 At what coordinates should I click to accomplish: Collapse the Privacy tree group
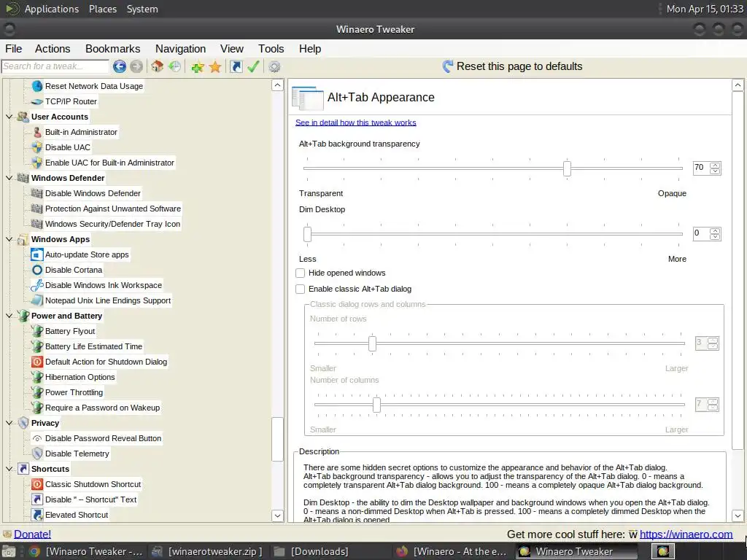pyautogui.click(x=9, y=423)
